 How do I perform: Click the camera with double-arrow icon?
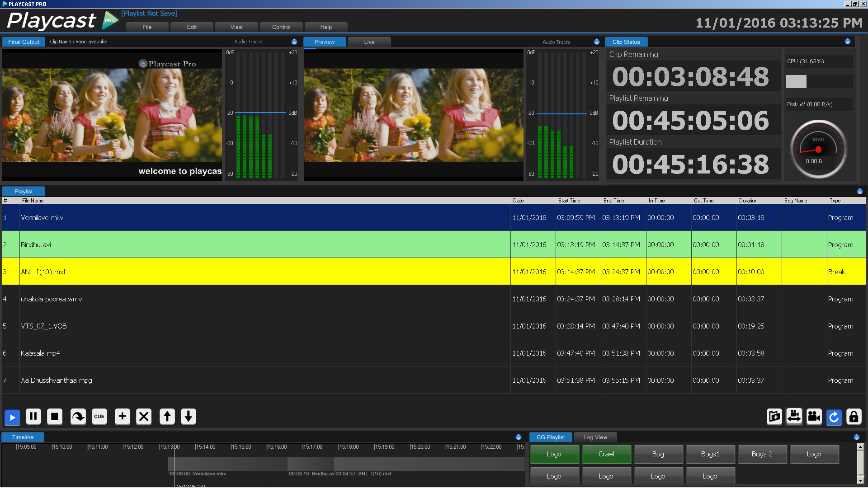[794, 417]
